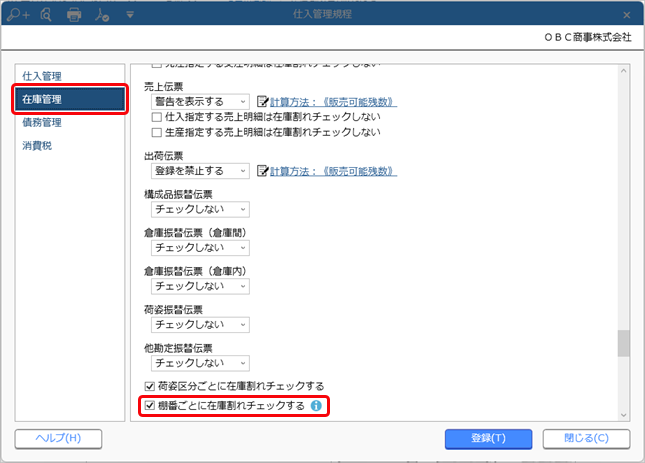Select the 債務管理 tab in sidebar
This screenshot has width=645, height=463.
70,122
